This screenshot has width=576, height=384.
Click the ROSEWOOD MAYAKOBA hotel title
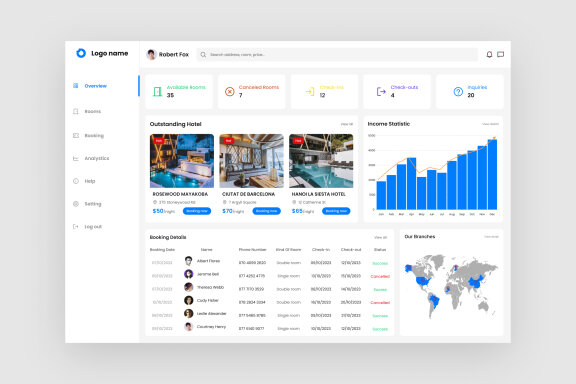[x=180, y=194]
